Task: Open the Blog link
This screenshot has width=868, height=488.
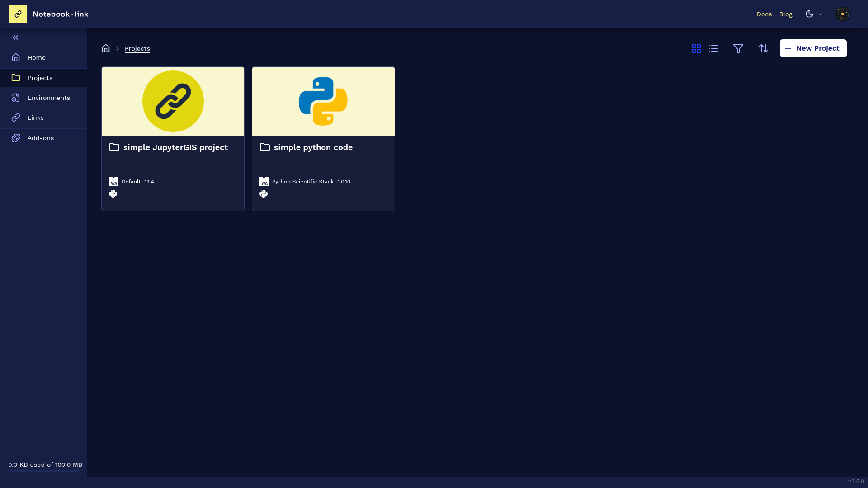Action: click(786, 14)
